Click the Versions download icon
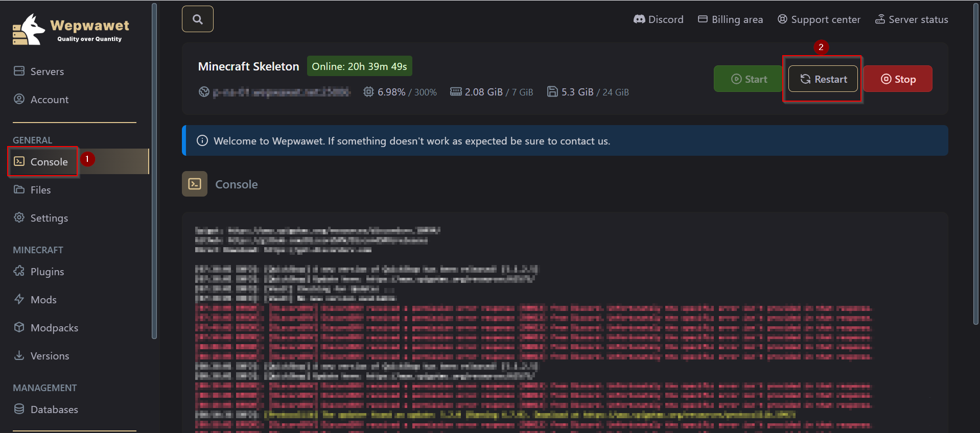 click(19, 355)
